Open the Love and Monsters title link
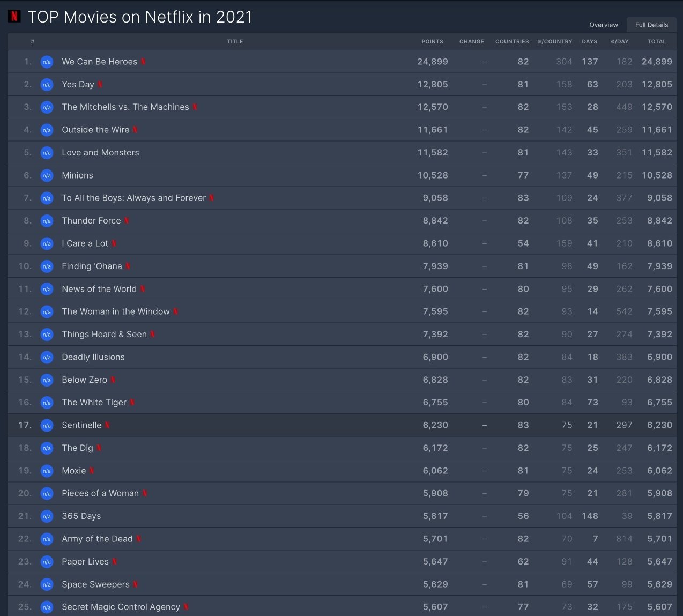This screenshot has height=616, width=683. click(100, 152)
